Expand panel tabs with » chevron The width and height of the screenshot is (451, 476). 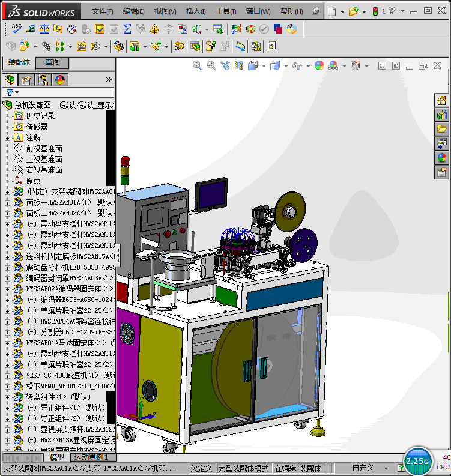109,80
